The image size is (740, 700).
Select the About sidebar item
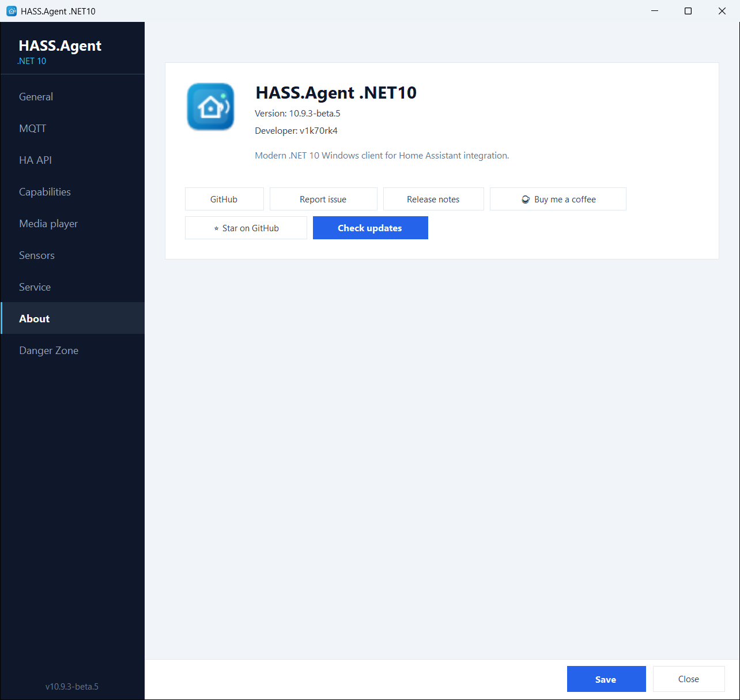[73, 318]
